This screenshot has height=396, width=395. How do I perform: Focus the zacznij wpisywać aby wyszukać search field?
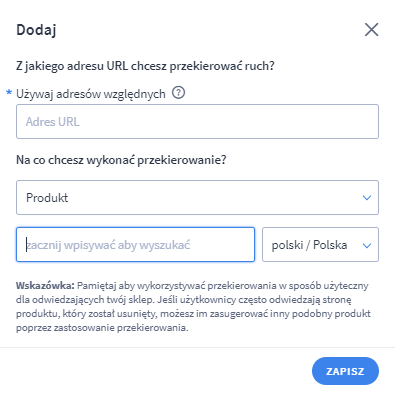click(135, 245)
